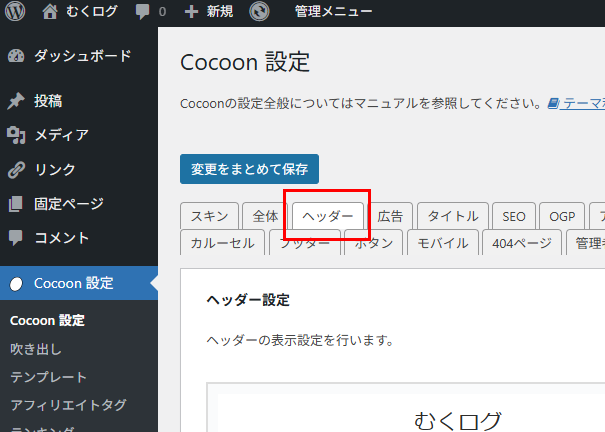Open 固定ページ menu in sidebar

coord(69,204)
